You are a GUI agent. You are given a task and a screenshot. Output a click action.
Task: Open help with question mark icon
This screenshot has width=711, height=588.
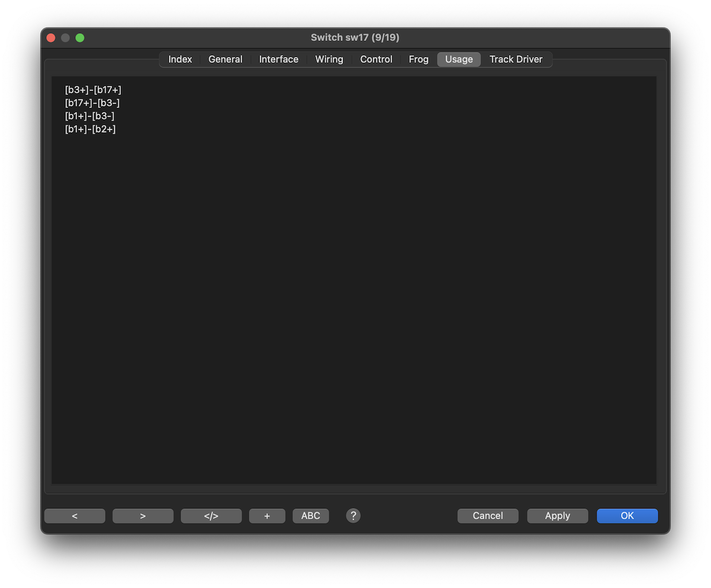coord(353,516)
